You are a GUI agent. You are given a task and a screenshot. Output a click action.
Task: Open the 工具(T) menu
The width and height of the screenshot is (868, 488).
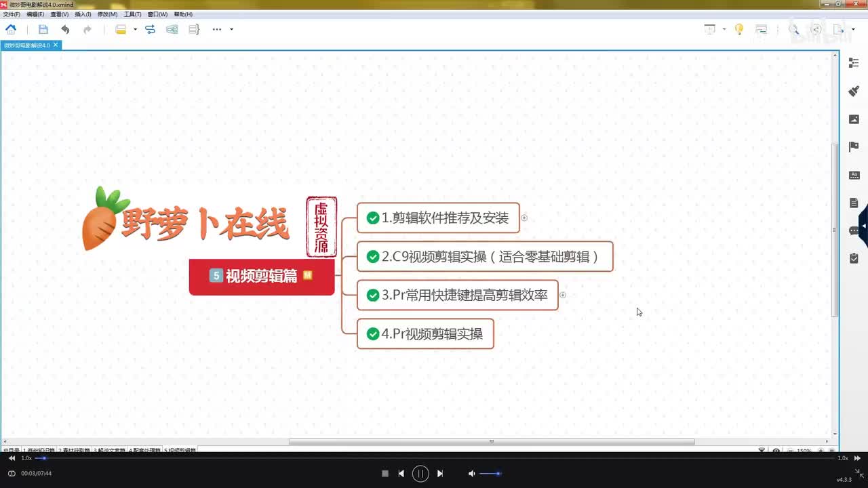[x=132, y=14]
